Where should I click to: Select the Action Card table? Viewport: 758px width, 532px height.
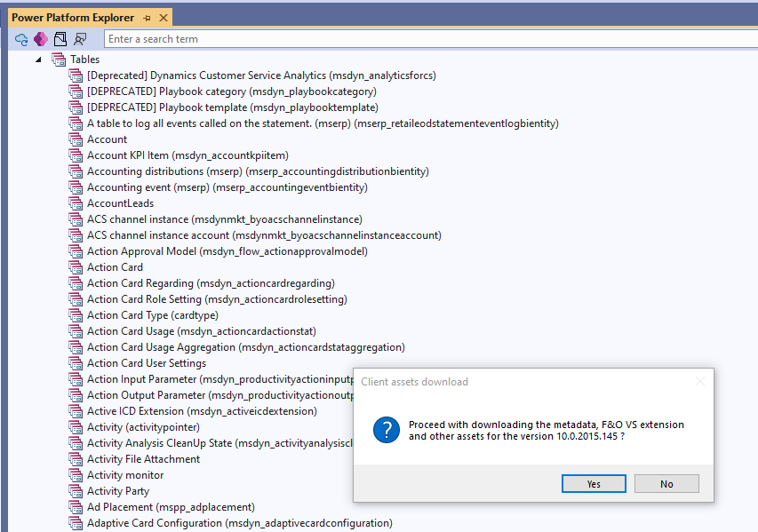click(115, 267)
